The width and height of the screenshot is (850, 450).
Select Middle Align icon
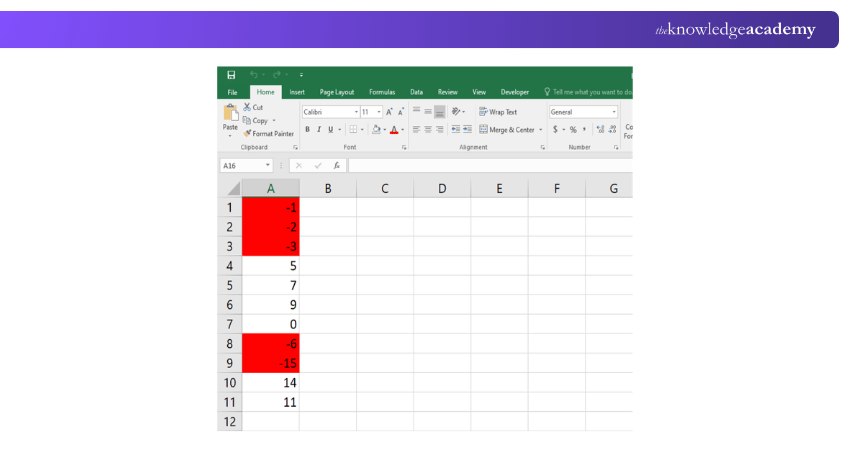coord(428,111)
